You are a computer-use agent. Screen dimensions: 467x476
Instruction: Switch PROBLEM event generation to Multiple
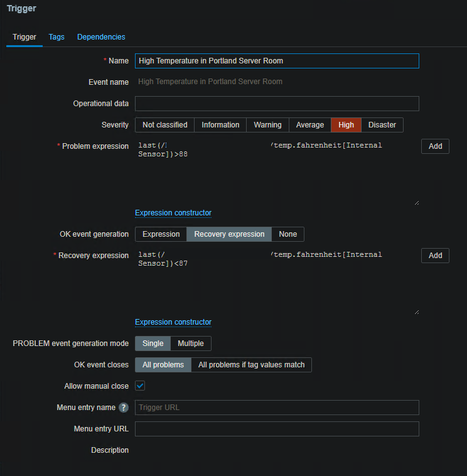191,343
